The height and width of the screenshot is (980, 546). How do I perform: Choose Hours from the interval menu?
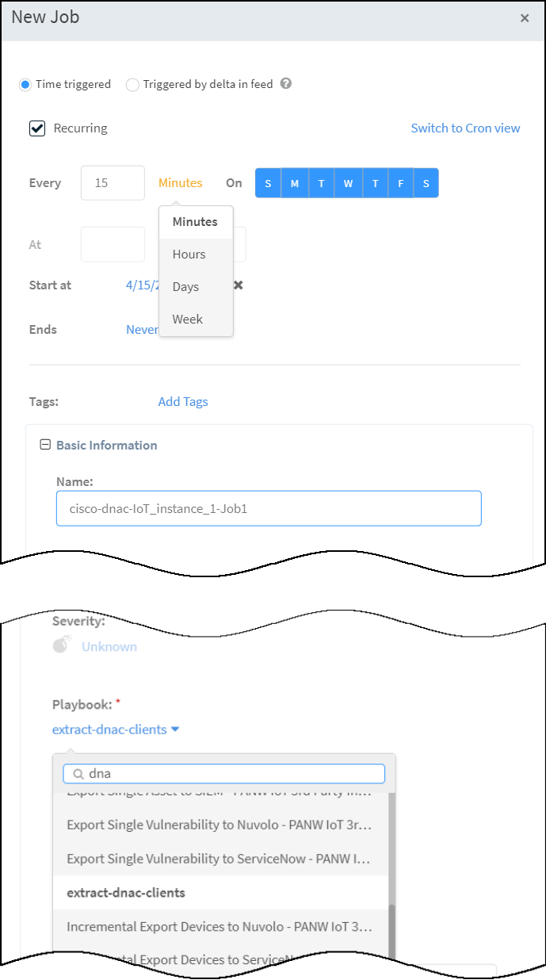click(189, 255)
